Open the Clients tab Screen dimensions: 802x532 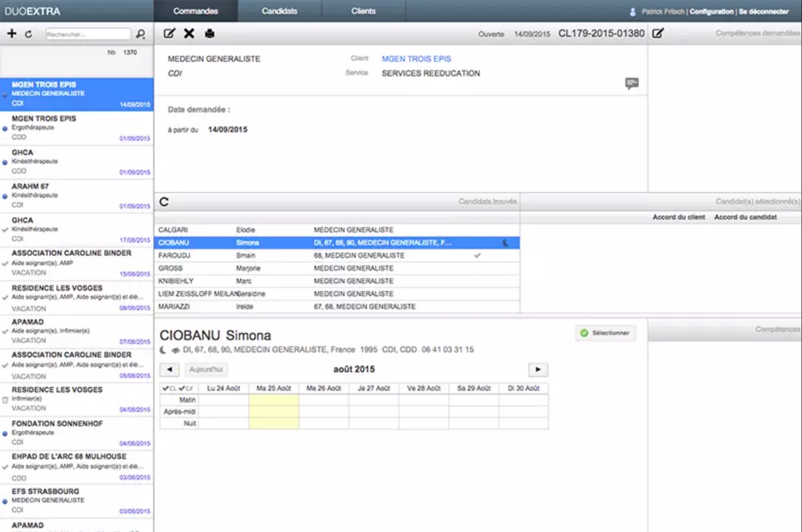tap(363, 11)
